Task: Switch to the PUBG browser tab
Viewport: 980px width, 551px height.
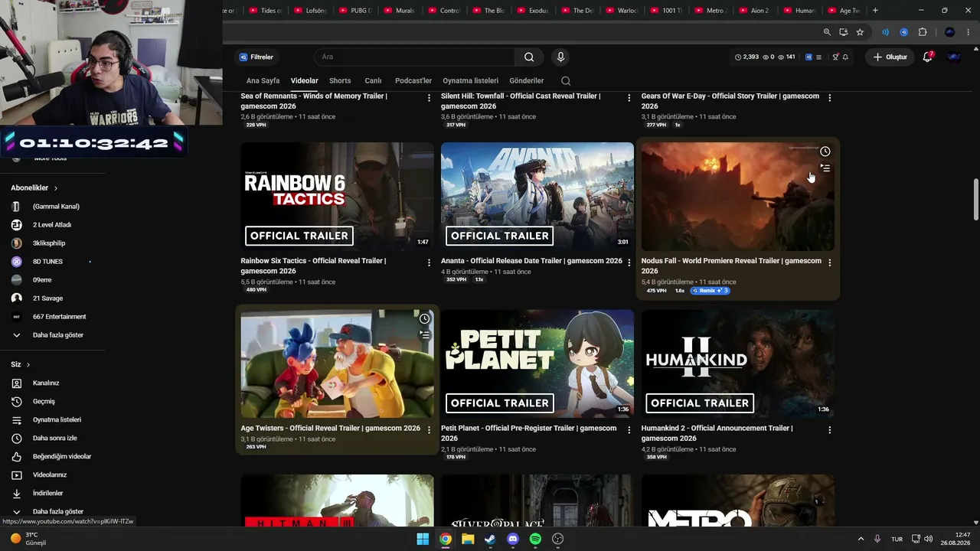Action: pyautogui.click(x=356, y=11)
